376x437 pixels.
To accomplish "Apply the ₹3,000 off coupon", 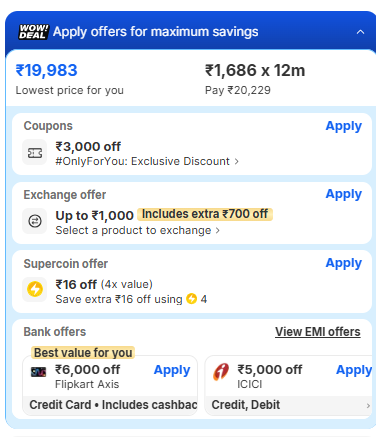I will pos(344,126).
